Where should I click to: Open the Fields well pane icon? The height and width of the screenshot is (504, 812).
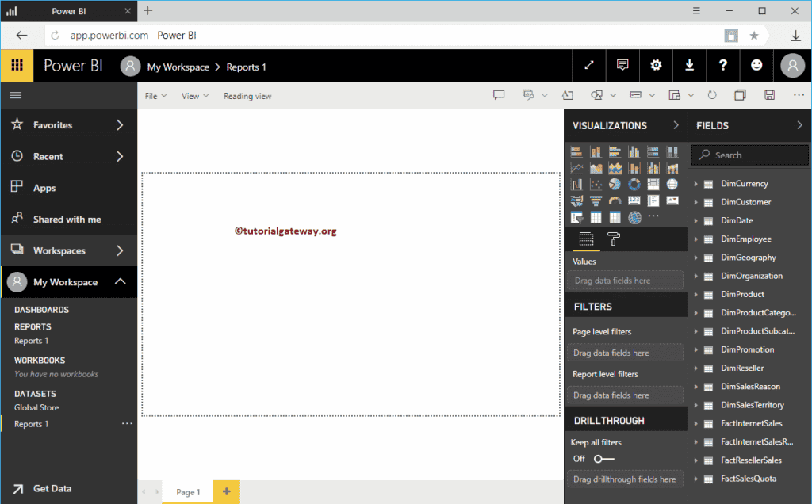[x=586, y=239]
